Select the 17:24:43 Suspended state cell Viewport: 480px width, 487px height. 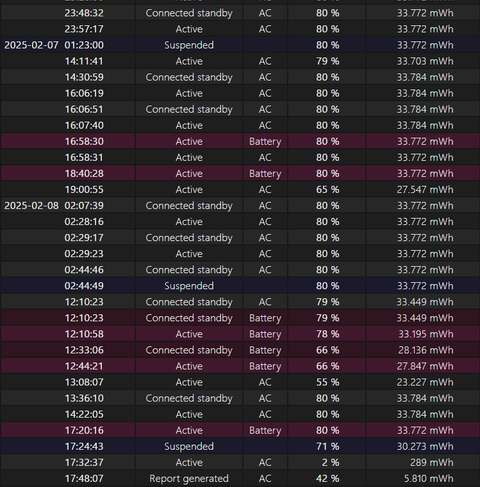(189, 446)
